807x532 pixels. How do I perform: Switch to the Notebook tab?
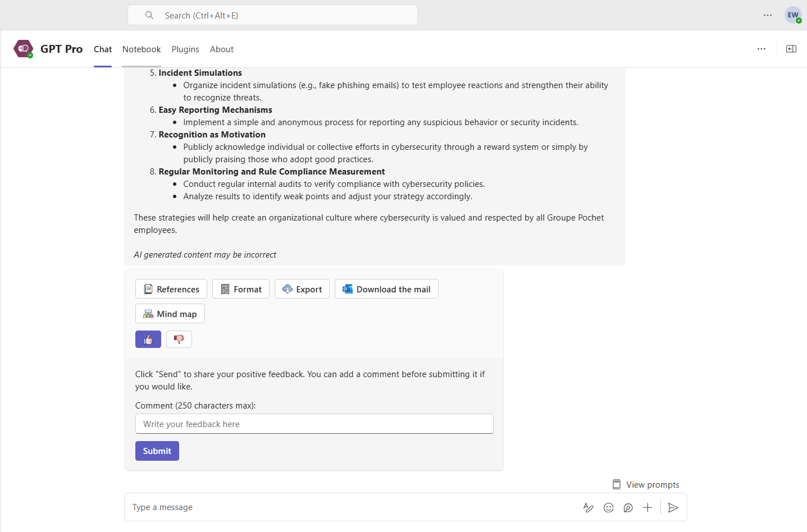(x=141, y=49)
